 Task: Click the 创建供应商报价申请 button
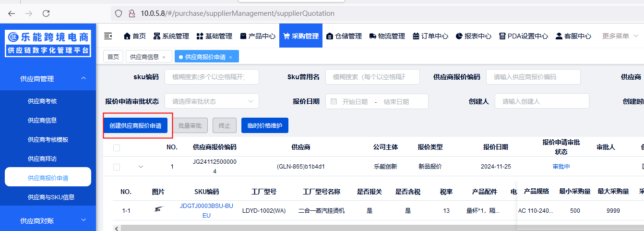coord(135,126)
